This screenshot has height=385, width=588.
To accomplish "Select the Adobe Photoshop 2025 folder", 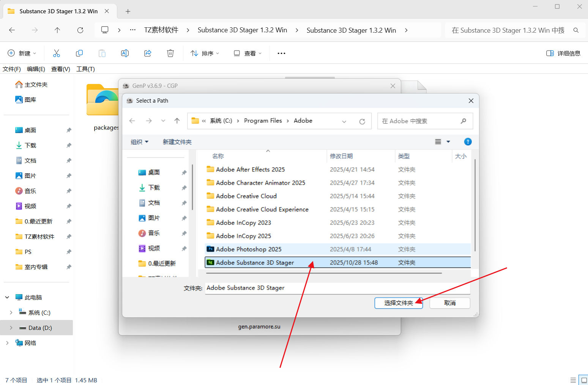I will [337, 249].
